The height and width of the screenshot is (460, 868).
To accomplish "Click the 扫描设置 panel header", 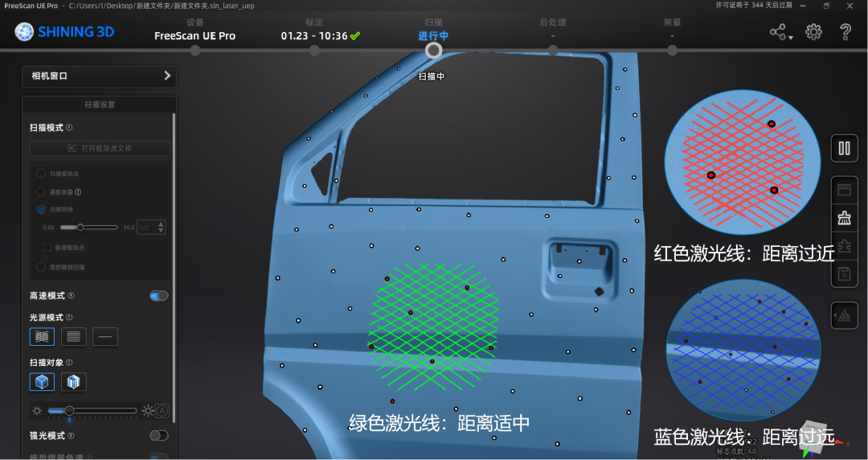I will pos(100,105).
